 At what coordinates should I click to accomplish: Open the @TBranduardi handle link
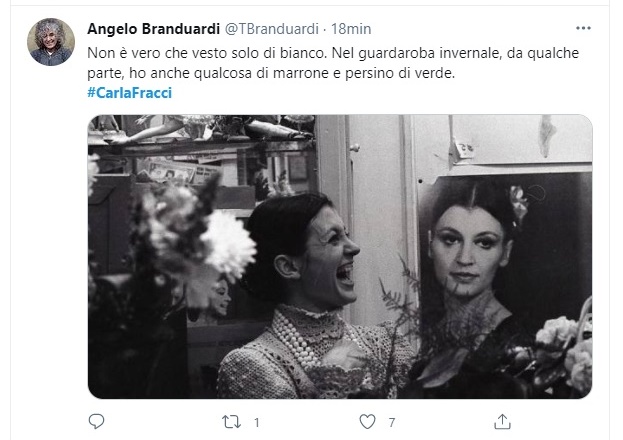272,29
